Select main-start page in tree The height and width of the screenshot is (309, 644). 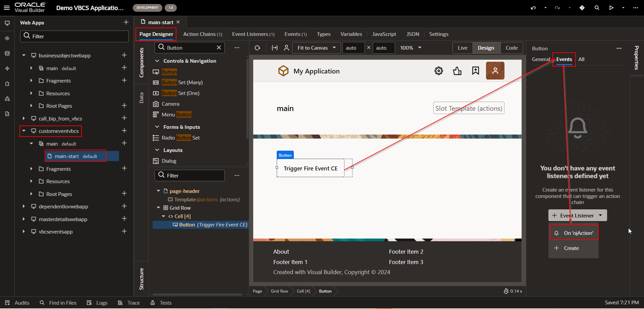pyautogui.click(x=82, y=156)
